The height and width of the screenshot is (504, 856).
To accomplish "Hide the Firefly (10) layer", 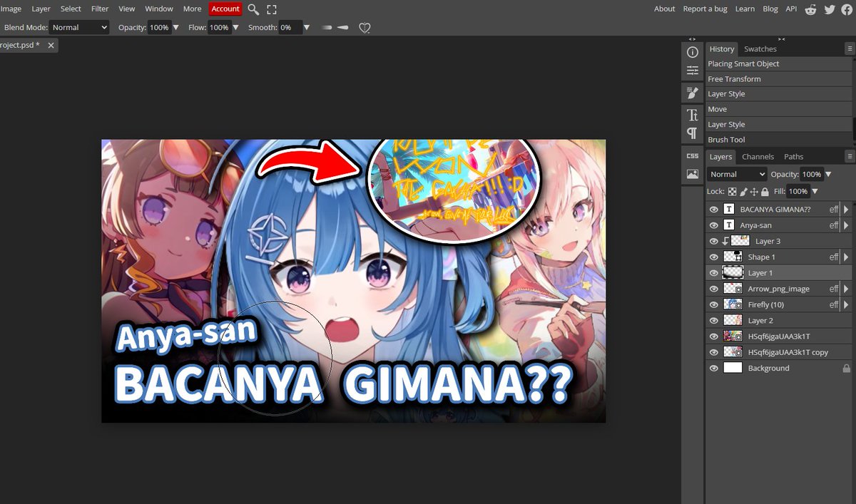I will tap(713, 304).
